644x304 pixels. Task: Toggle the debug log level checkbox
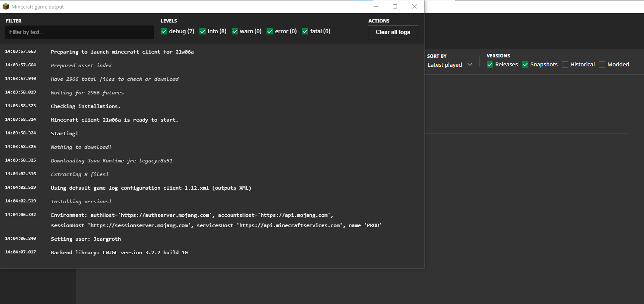click(x=164, y=31)
